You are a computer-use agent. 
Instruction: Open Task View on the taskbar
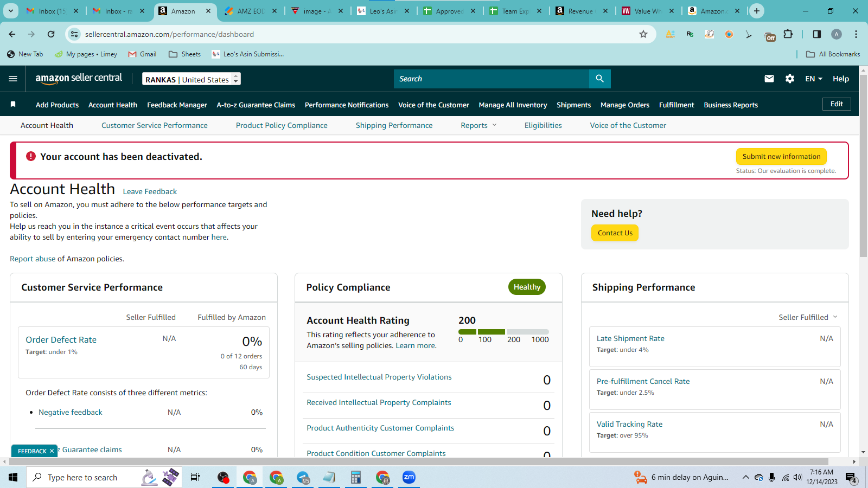click(195, 477)
